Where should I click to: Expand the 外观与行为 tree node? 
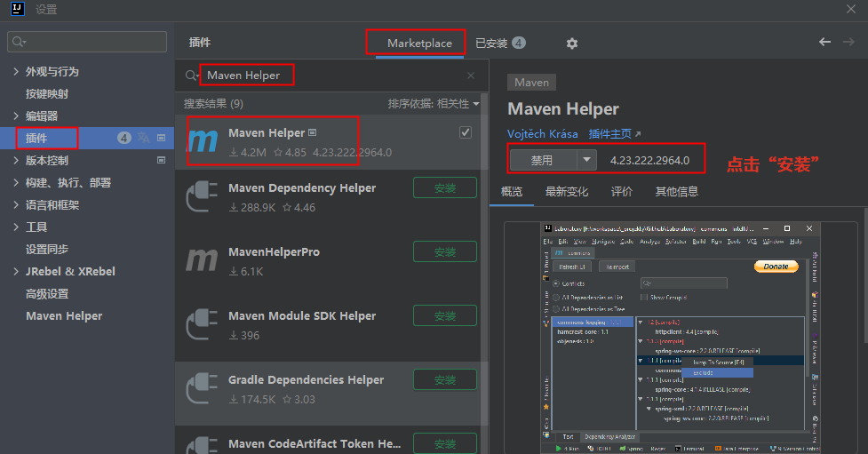(16, 71)
